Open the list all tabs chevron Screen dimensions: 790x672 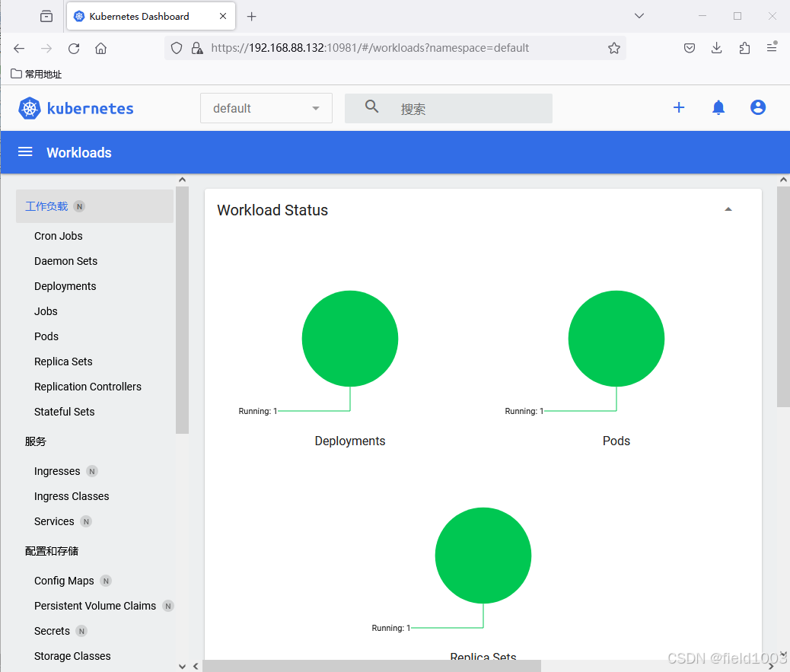coord(639,16)
